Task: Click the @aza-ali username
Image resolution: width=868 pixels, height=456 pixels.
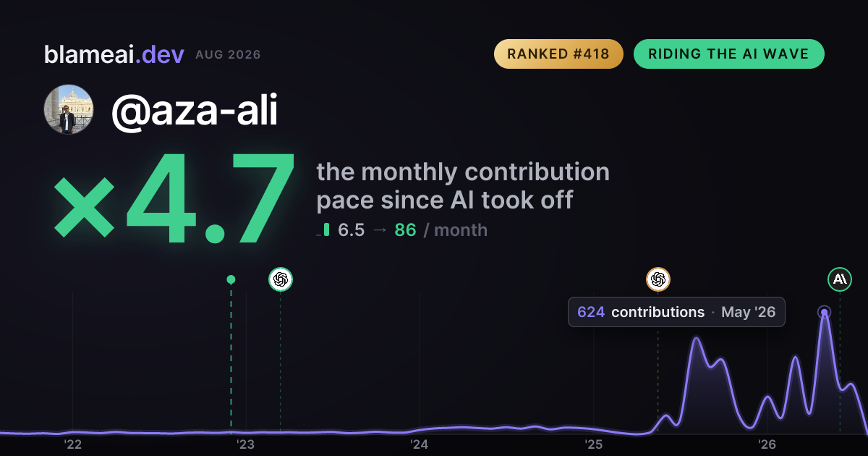Action: click(x=195, y=111)
